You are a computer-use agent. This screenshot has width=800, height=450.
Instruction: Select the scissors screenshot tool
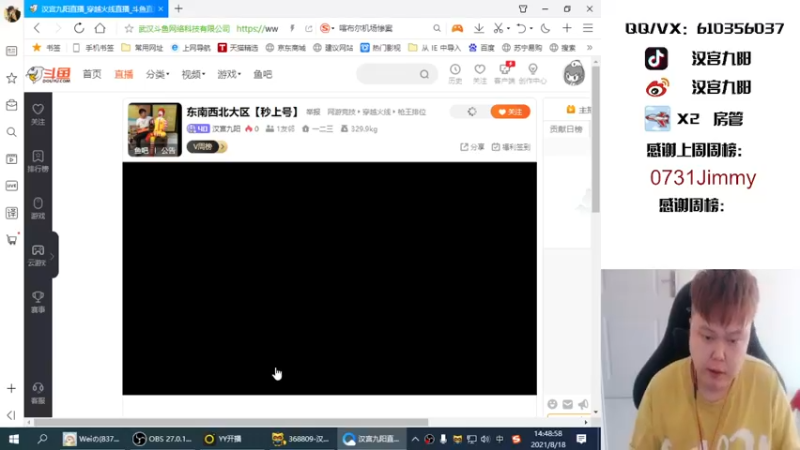coord(498,29)
